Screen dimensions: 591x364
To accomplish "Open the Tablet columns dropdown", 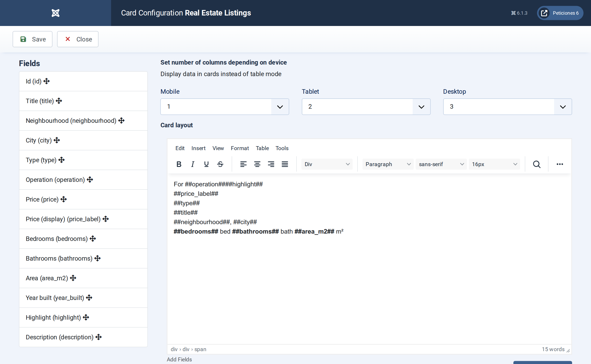I will 366,107.
